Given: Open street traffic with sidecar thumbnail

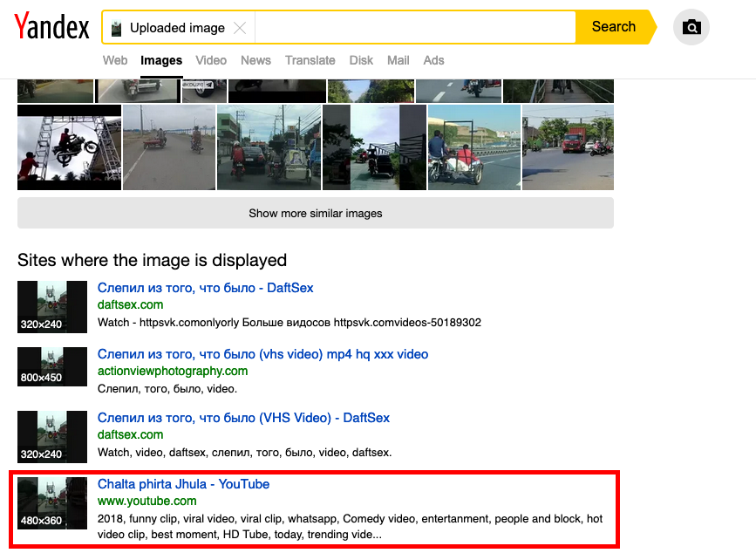Looking at the screenshot, I should point(269,147).
